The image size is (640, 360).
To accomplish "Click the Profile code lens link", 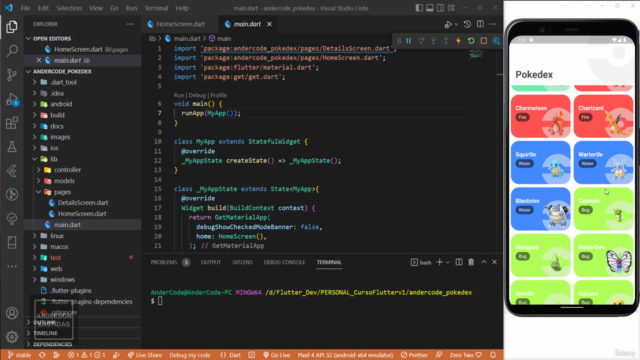I will (218, 95).
